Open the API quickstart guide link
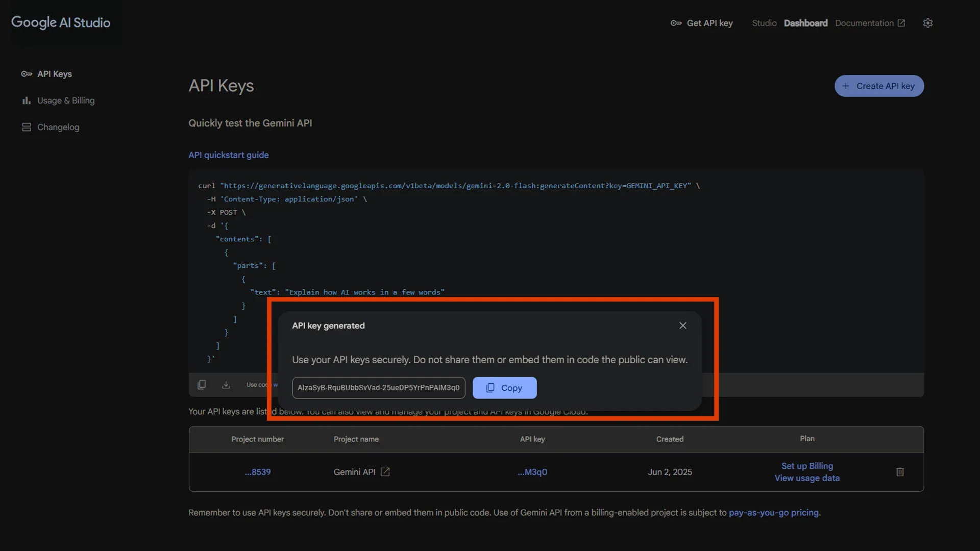This screenshot has width=980, height=551. pos(228,155)
